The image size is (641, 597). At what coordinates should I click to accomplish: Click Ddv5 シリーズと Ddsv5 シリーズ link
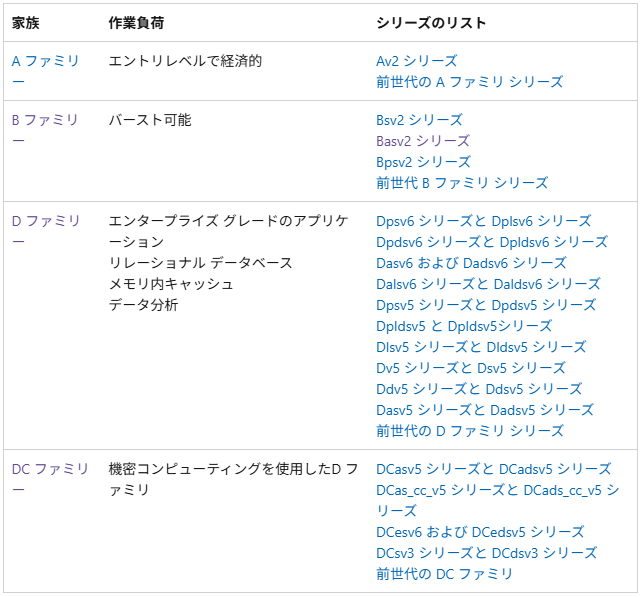tap(479, 389)
